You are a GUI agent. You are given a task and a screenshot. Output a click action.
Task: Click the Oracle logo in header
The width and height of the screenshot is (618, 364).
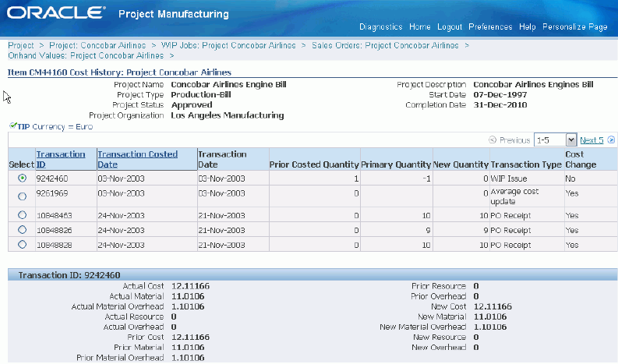coord(56,12)
